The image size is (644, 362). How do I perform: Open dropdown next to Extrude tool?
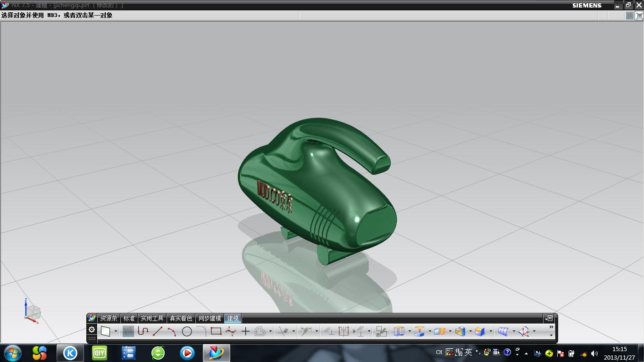click(x=410, y=331)
